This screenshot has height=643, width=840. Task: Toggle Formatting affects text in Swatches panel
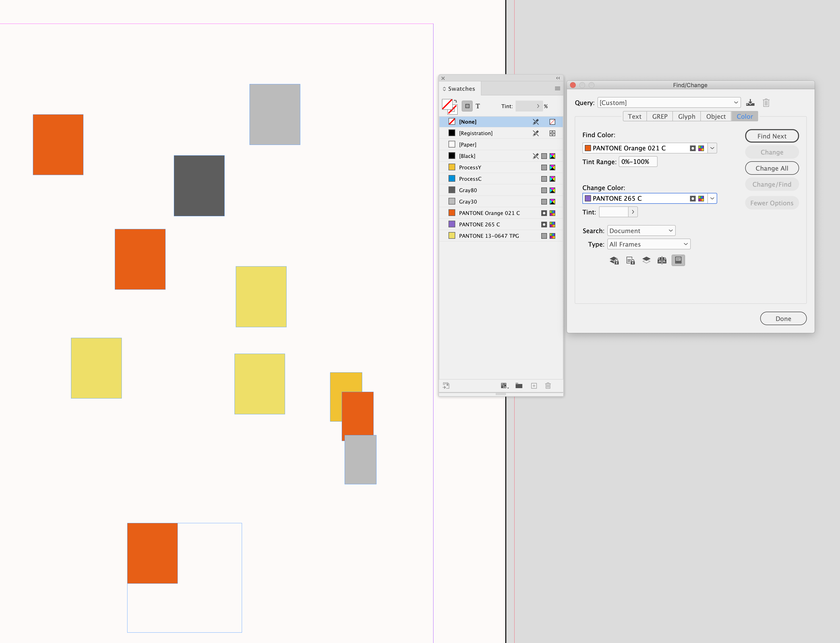pyautogui.click(x=478, y=106)
